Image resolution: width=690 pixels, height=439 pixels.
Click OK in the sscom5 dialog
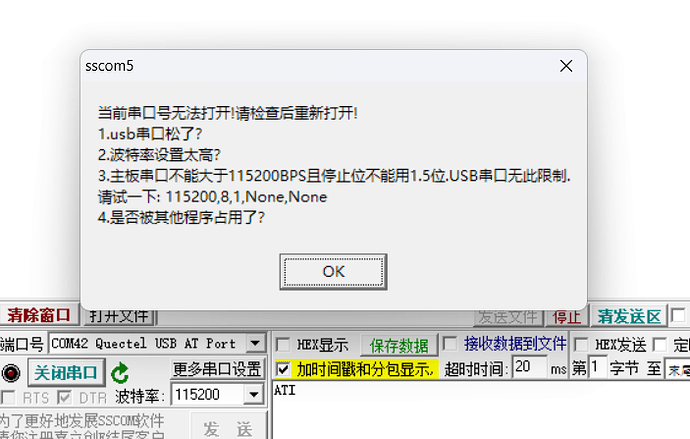click(333, 271)
